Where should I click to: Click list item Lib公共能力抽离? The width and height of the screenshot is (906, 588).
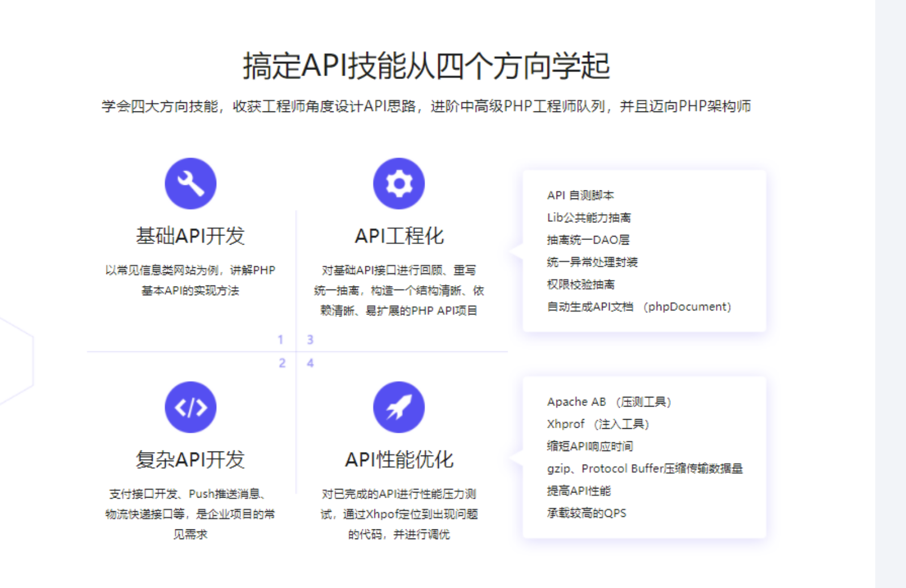(x=589, y=218)
